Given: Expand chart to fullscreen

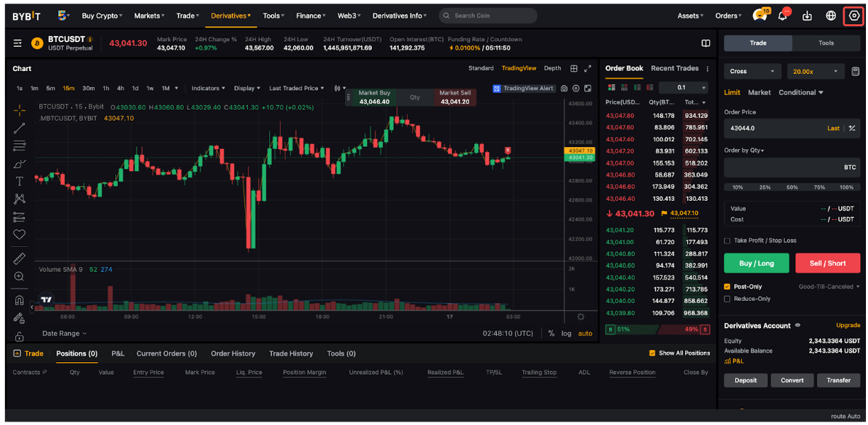Looking at the screenshot, I should [588, 68].
